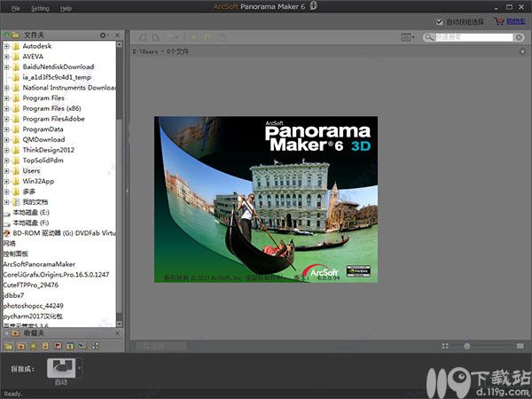Open the Help menu
The height and width of the screenshot is (399, 532).
pos(66,9)
